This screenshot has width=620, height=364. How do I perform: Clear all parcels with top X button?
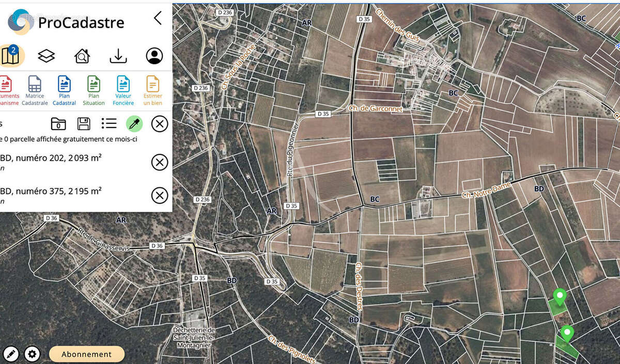[160, 124]
